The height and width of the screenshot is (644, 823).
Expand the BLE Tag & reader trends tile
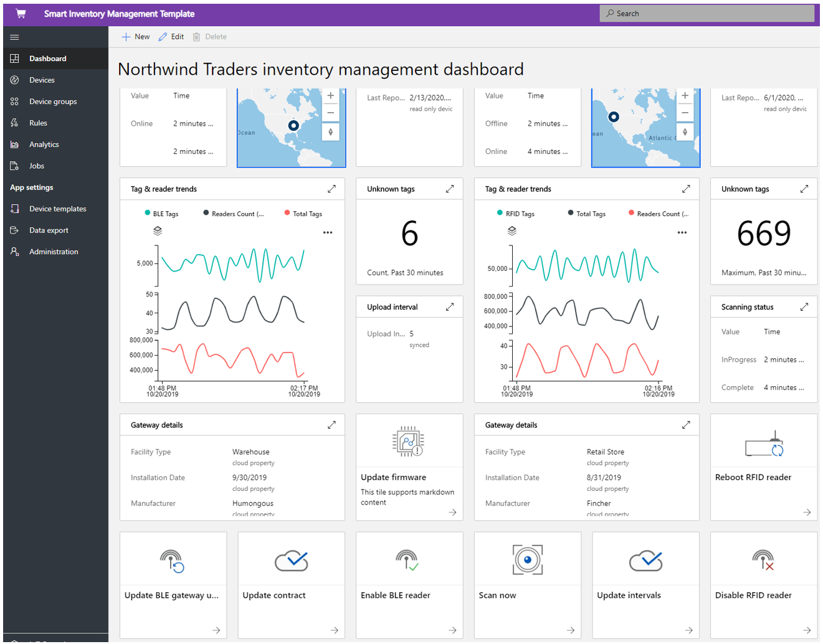(331, 189)
